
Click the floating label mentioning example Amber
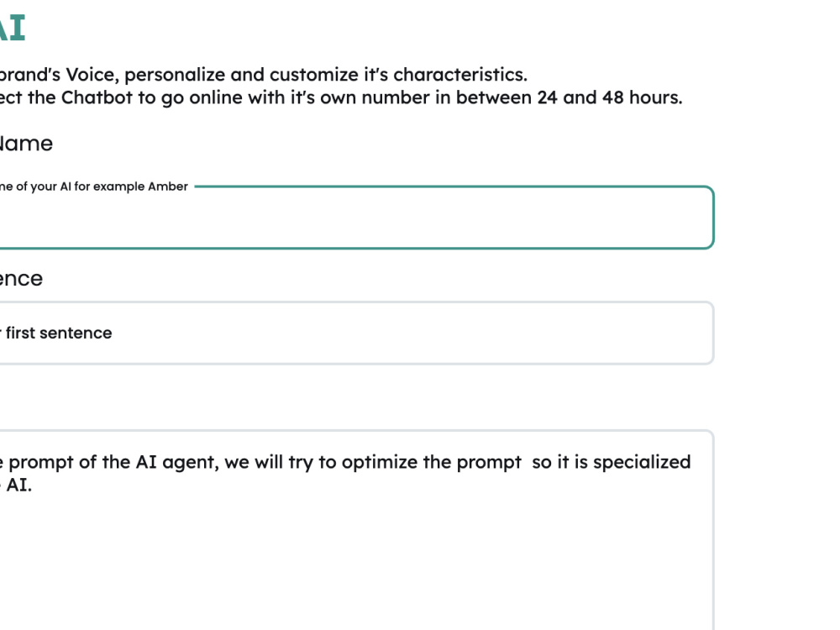click(x=94, y=186)
